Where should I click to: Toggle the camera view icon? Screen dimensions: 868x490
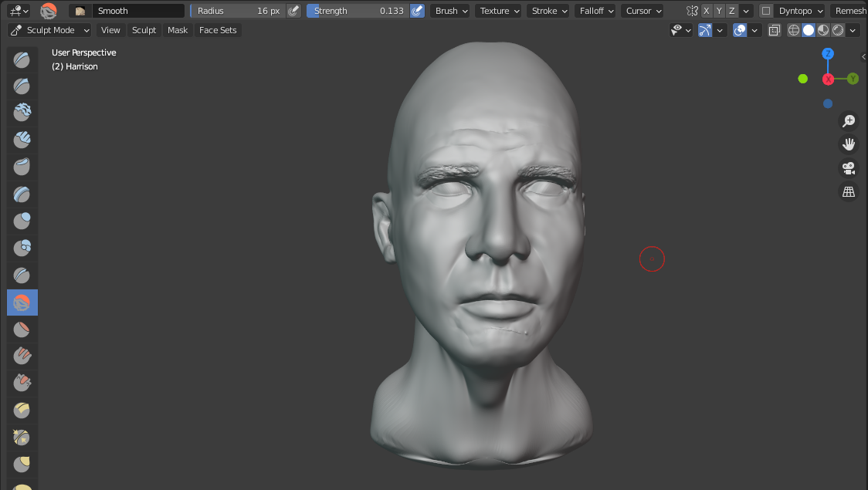[x=848, y=168]
